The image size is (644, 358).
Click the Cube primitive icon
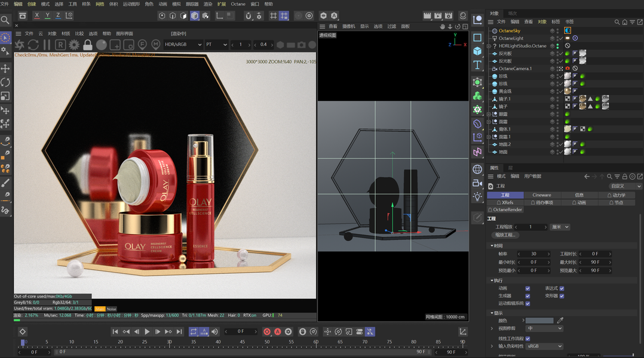tap(477, 51)
